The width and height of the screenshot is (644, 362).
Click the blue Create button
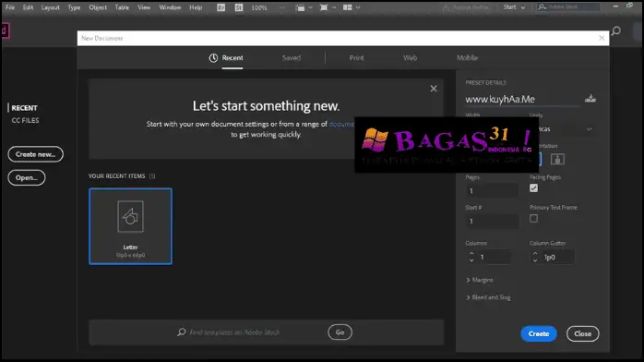coord(539,333)
